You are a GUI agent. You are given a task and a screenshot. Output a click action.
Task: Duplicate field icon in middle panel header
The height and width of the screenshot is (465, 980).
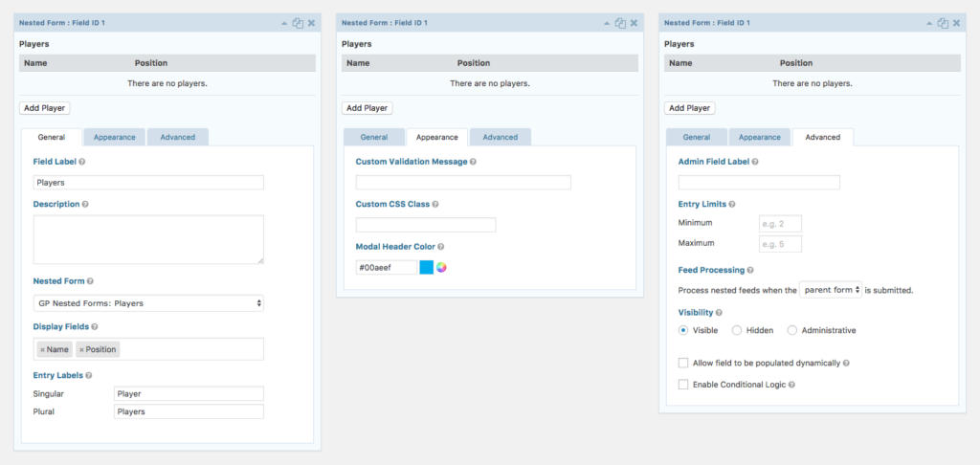620,23
